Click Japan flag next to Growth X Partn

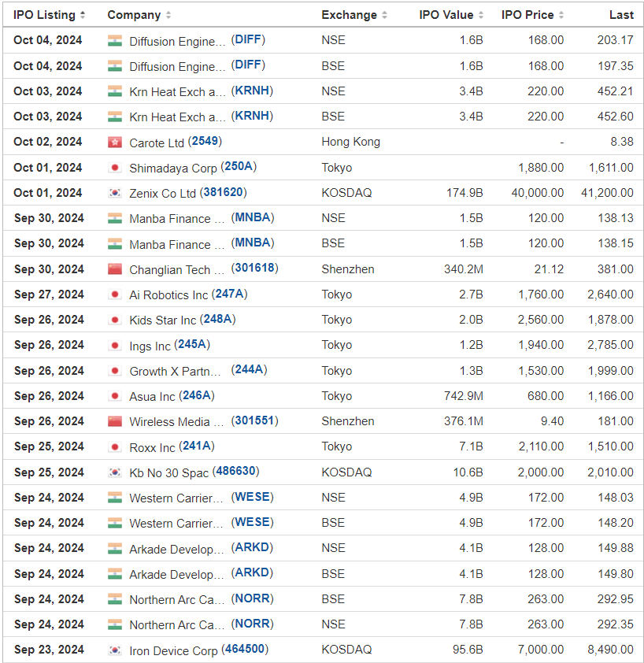pyautogui.click(x=115, y=371)
